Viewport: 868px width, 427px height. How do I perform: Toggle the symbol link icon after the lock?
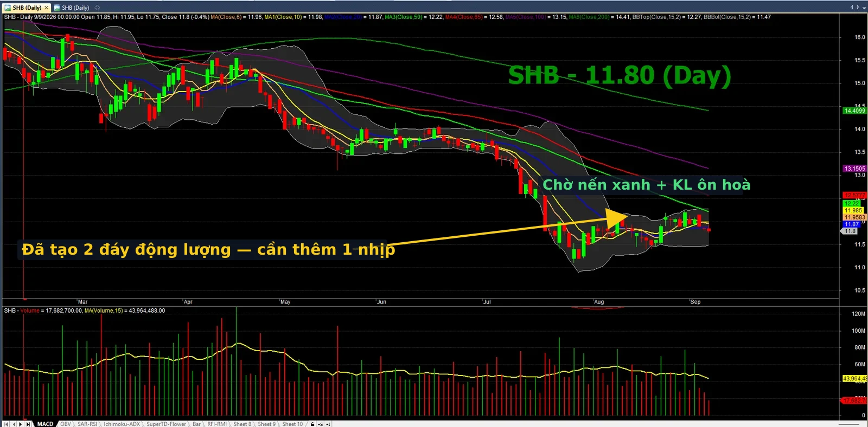[x=320, y=424]
